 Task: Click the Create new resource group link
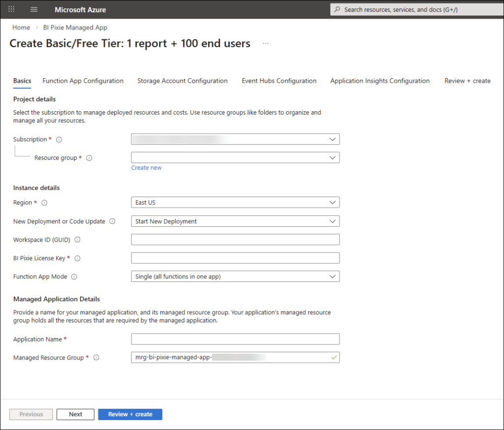[x=146, y=168]
